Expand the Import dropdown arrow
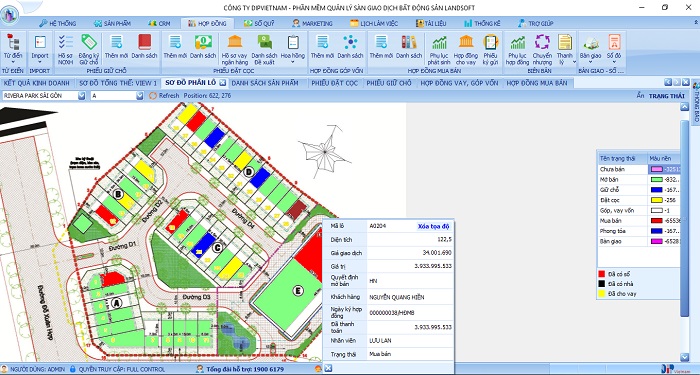Image resolution: width=700 pixels, height=375 pixels. [x=40, y=62]
